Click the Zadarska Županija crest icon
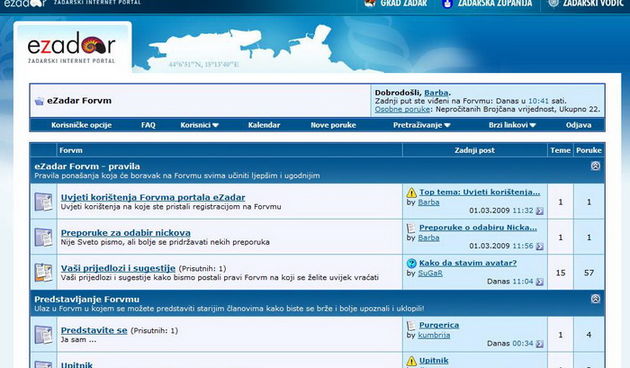This screenshot has height=368, width=630. coord(447,4)
